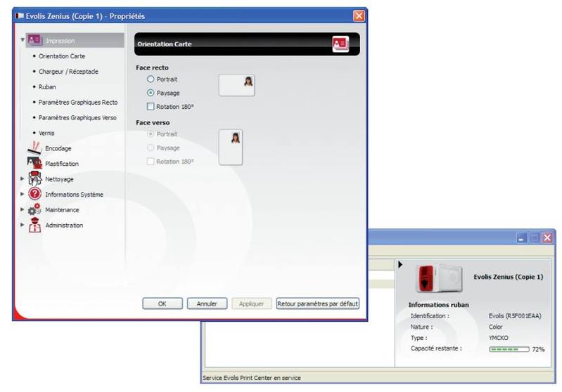Click the Plastification icon
The image size is (562, 392).
point(34,163)
